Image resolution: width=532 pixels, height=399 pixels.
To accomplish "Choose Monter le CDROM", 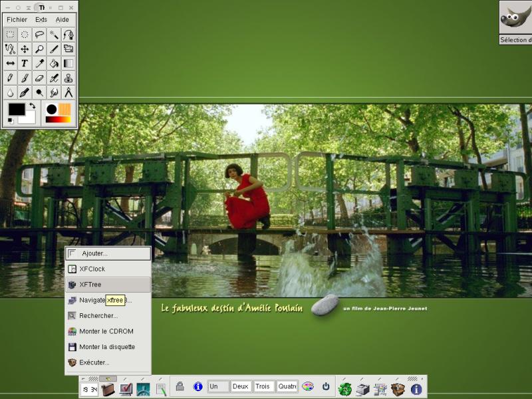I will (108, 331).
